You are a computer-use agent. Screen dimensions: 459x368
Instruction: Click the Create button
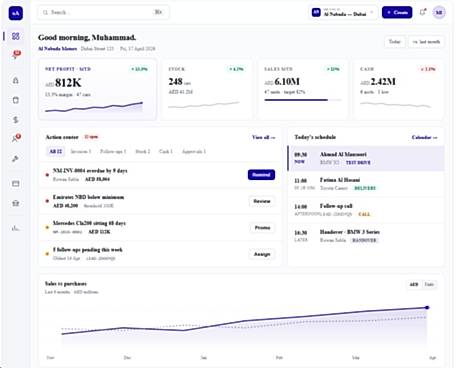(x=397, y=13)
